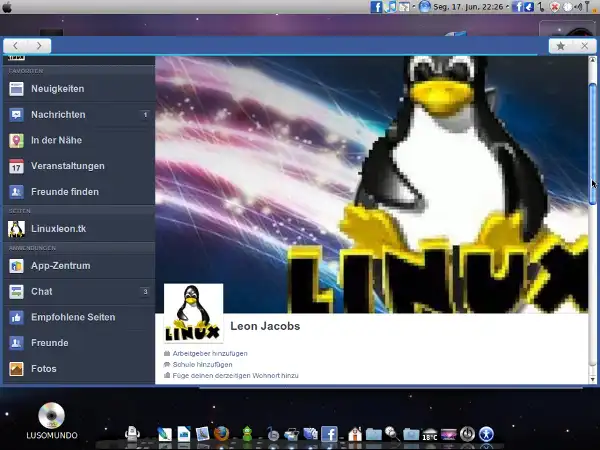Click the Linux penguin cover photo
Screen dimensions: 600x450
tap(371, 184)
